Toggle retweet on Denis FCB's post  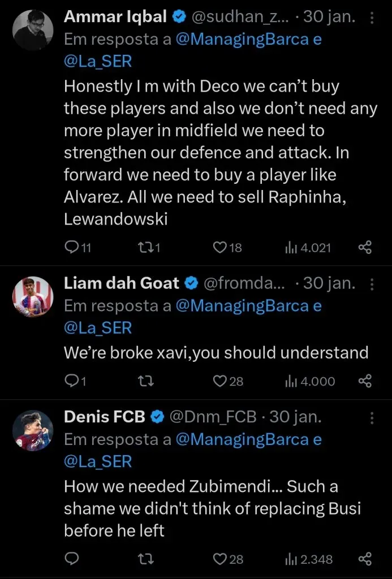click(x=145, y=559)
